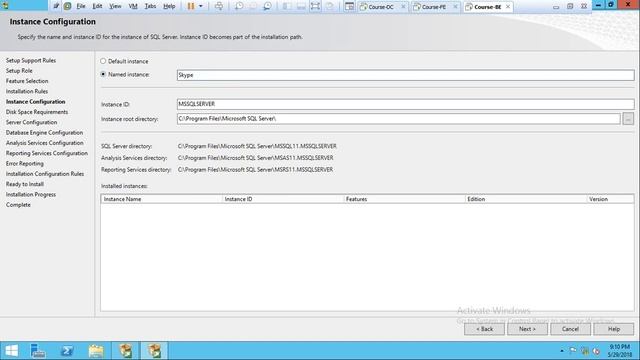This screenshot has width=640, height=360.
Task: Go back with the < Back button
Action: 484,329
